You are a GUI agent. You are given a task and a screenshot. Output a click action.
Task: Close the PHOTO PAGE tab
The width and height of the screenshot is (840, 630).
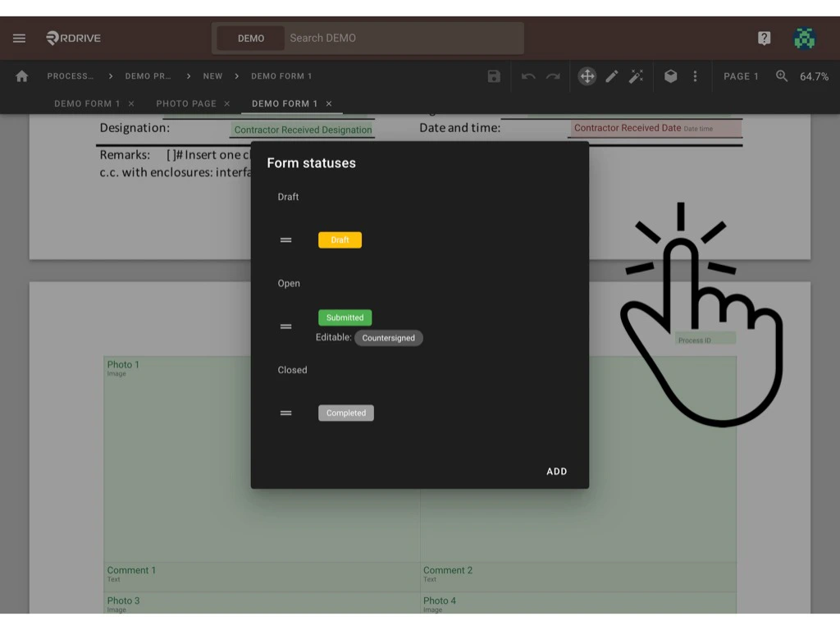[x=227, y=103]
